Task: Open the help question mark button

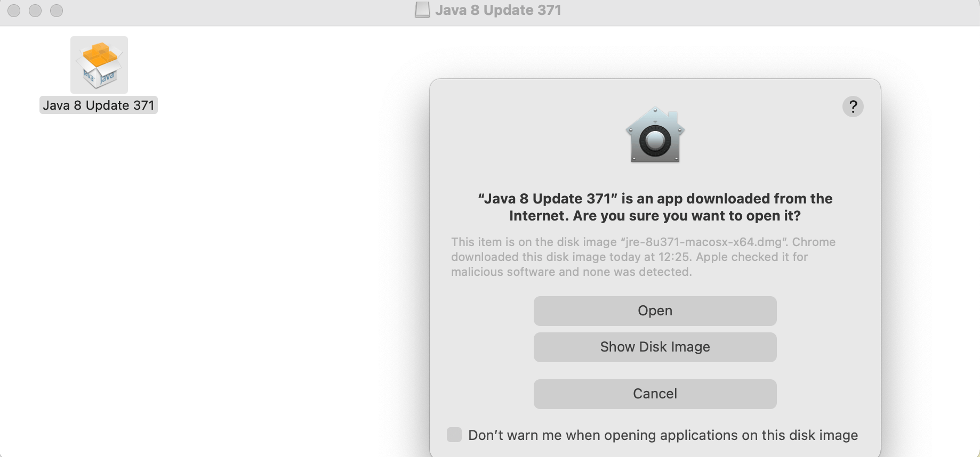Action: pos(853,107)
